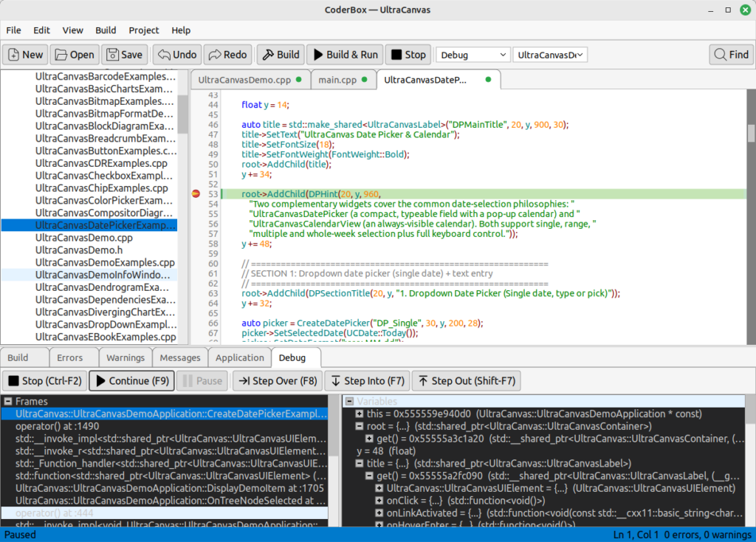Click the top toolbar Stop square icon
The height and width of the screenshot is (542, 756).
[x=396, y=55]
